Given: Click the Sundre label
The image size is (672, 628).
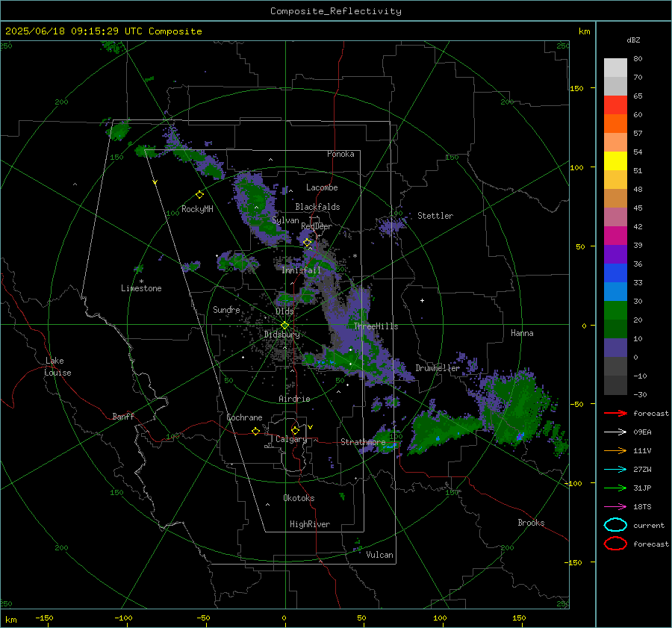Looking at the screenshot, I should pos(226,309).
